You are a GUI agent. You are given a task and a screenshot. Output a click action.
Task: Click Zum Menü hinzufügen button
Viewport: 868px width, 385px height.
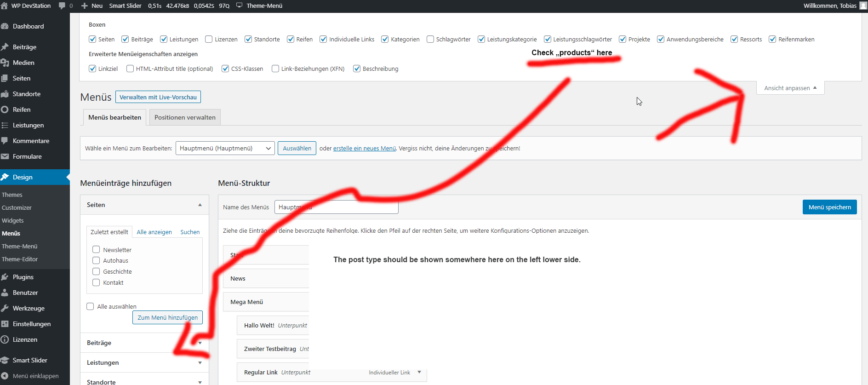coord(167,317)
